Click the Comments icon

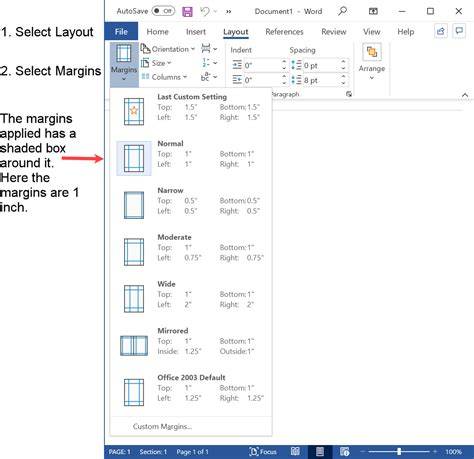(459, 31)
